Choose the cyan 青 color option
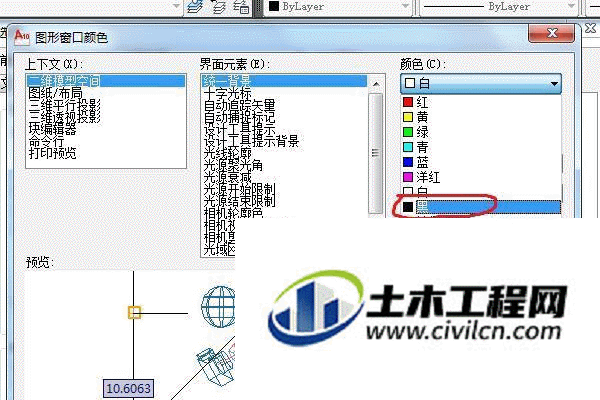Image resolution: width=600 pixels, height=400 pixels. pos(481,147)
